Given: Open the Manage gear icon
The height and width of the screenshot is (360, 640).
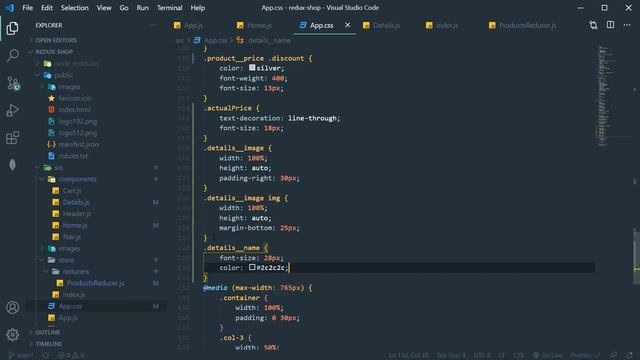Looking at the screenshot, I should 12,335.
